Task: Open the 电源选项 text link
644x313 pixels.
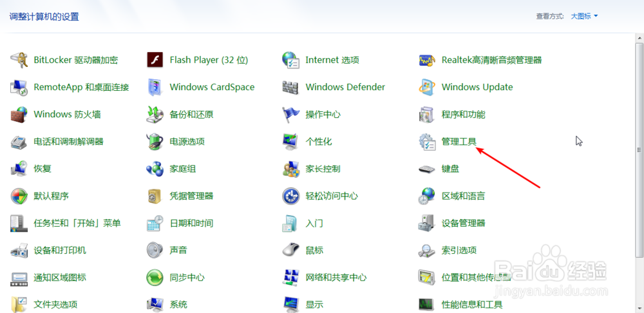Action: (x=187, y=142)
